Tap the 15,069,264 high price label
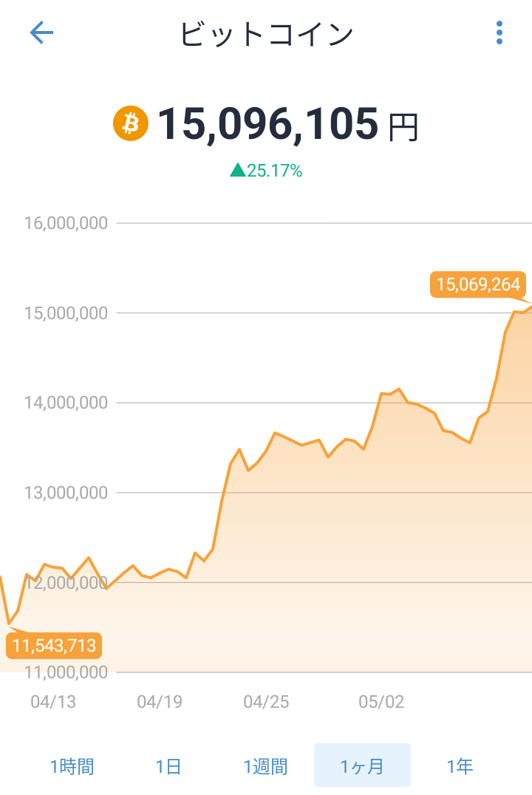Screen dimensions: 532x795 click(x=478, y=284)
